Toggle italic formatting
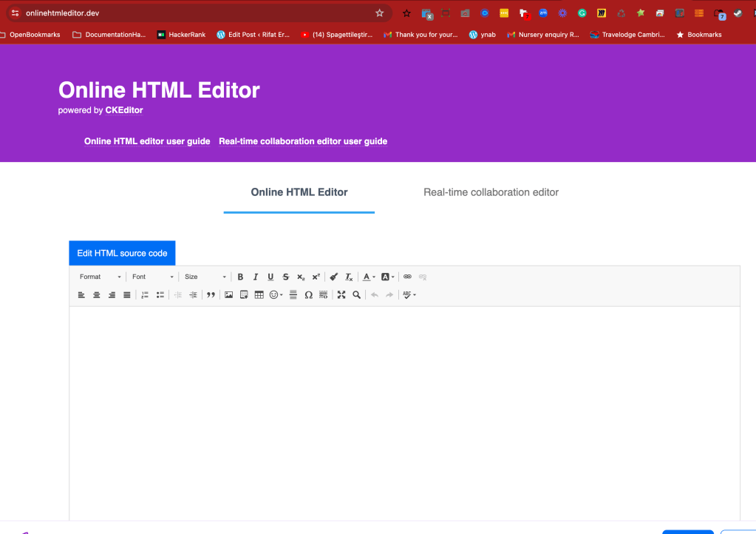Image resolution: width=756 pixels, height=534 pixels. 256,277
